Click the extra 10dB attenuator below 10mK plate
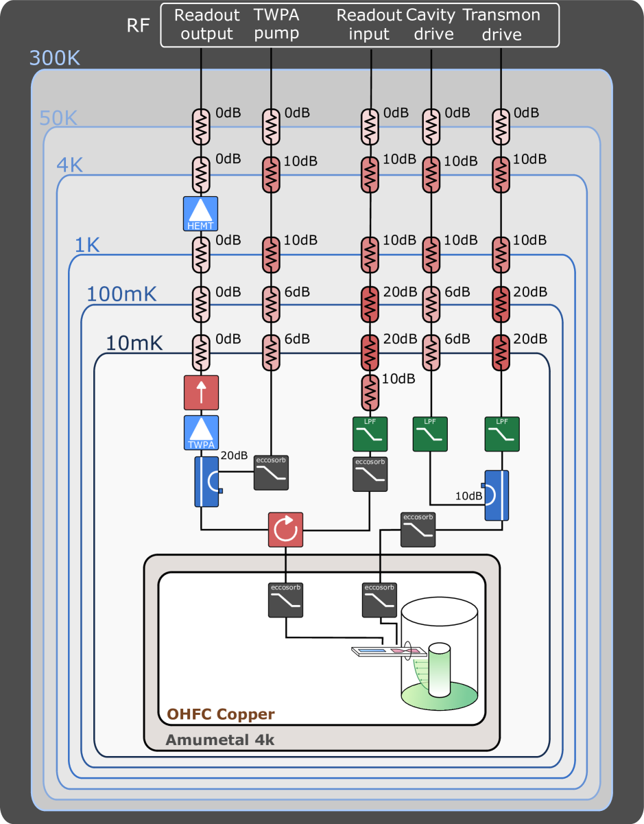Screen dimensions: 644x824 click(x=370, y=393)
